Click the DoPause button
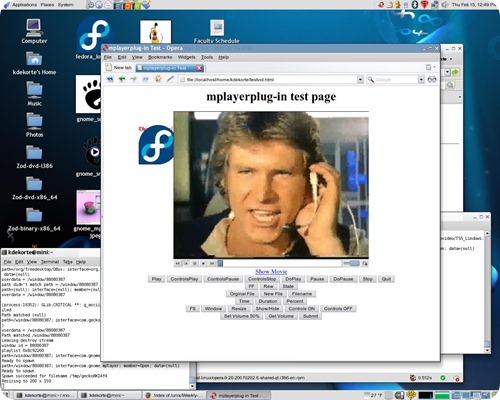Screen dimensions: 500x400 coord(343,279)
